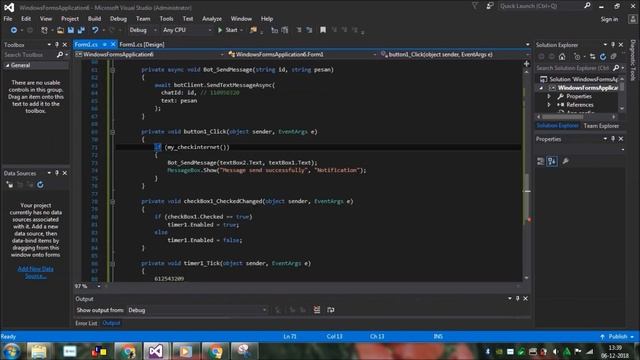Screen dimensions: 640x360
Task: Click the Add New Data Source icon
Action: pyautogui.click(x=9, y=185)
